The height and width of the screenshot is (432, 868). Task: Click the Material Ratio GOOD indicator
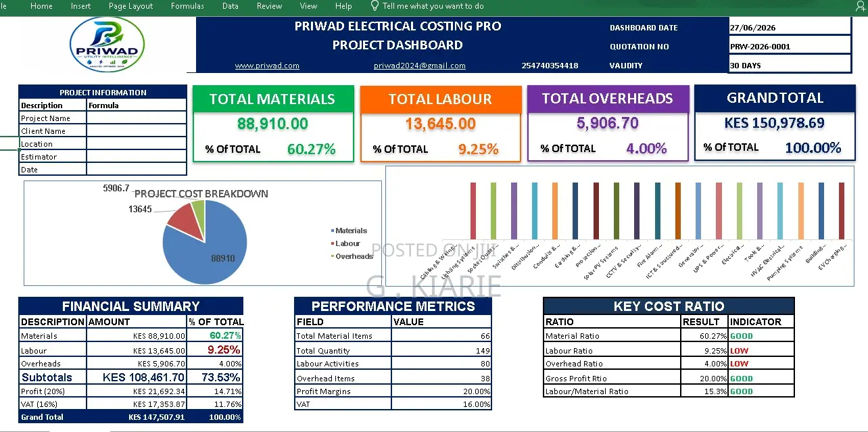pos(761,336)
